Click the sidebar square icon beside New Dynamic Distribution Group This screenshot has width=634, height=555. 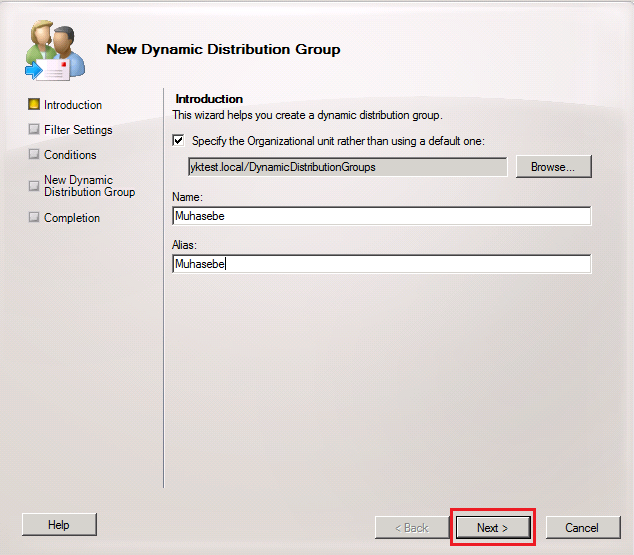(34, 181)
